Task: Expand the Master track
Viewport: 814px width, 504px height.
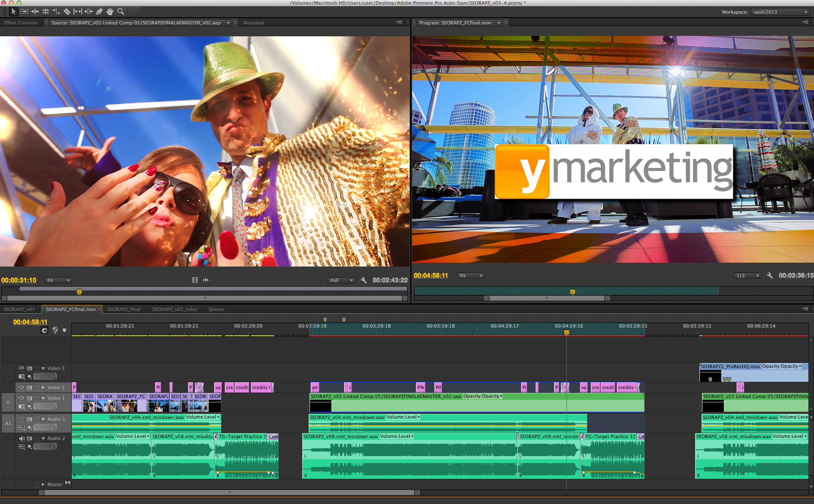Action: click(43, 484)
